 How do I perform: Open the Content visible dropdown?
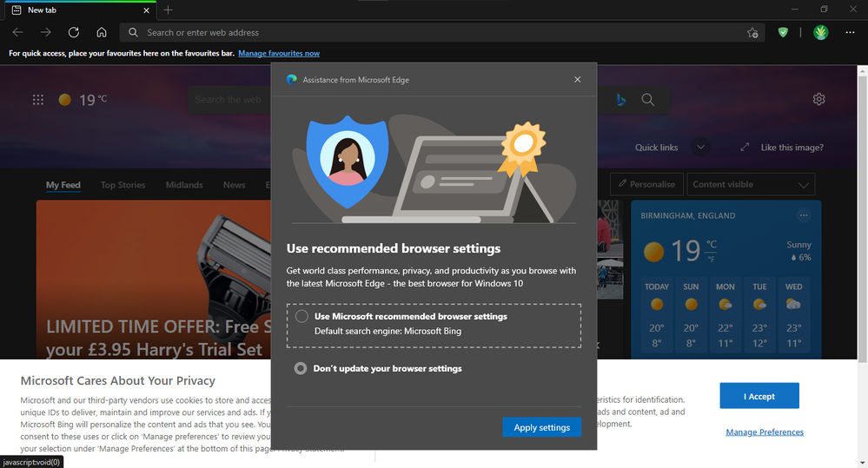751,184
